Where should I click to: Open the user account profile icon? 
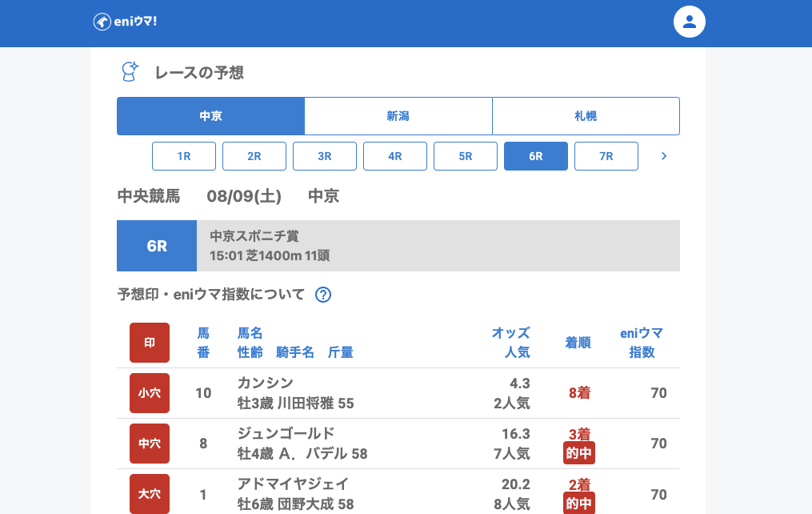689,22
